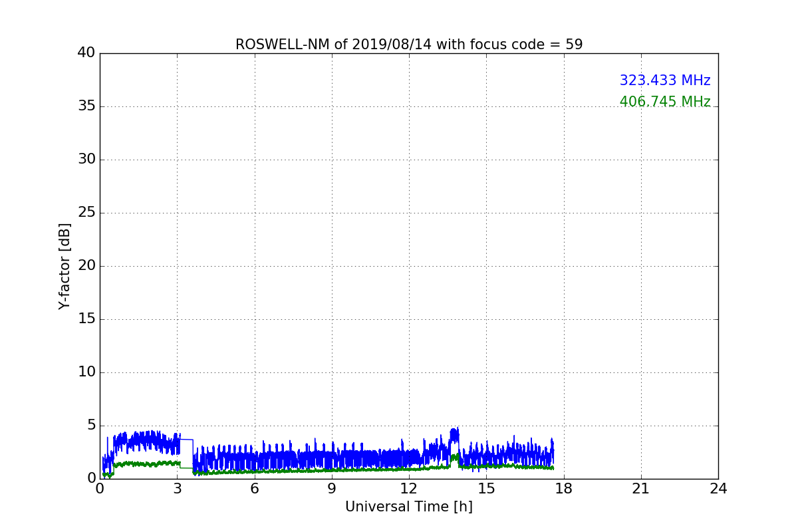This screenshot has height=532, width=798.
Task: Click the flat blue segment after 3 hours
Action: coord(186,440)
